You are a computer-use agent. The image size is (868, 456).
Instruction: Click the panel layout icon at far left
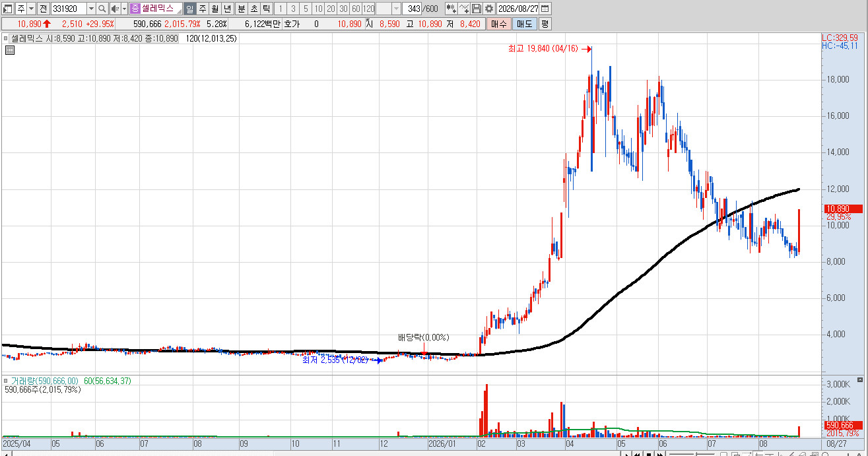8,9
